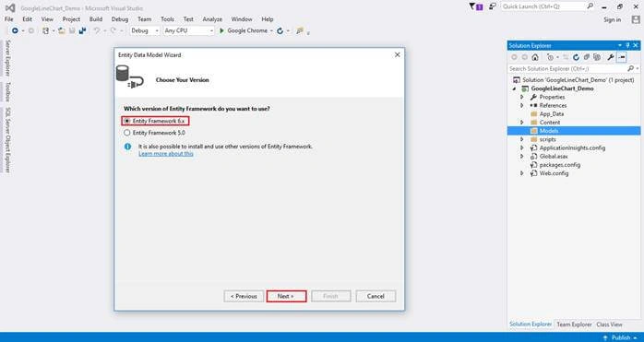Click the Previous button in wizard
Screen dimensions: 644x342
[244, 296]
